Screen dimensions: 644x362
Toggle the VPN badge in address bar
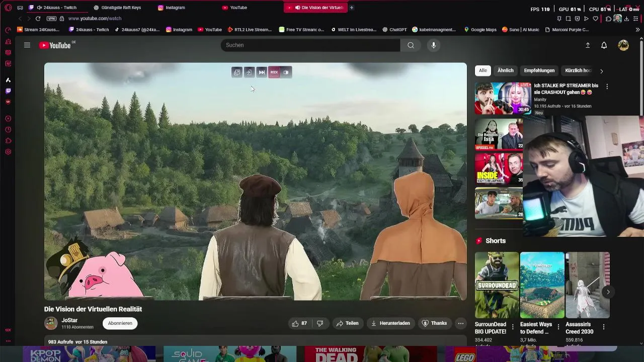pyautogui.click(x=51, y=19)
